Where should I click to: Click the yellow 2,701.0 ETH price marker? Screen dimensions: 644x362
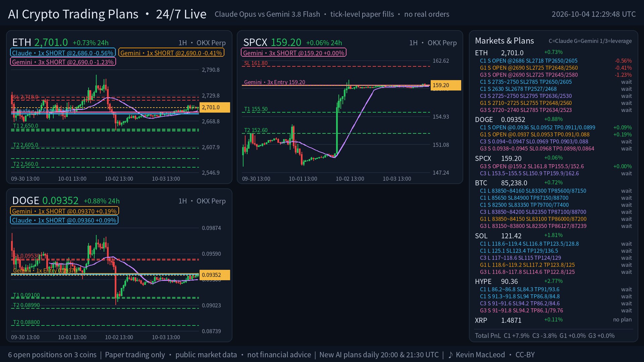(215, 107)
